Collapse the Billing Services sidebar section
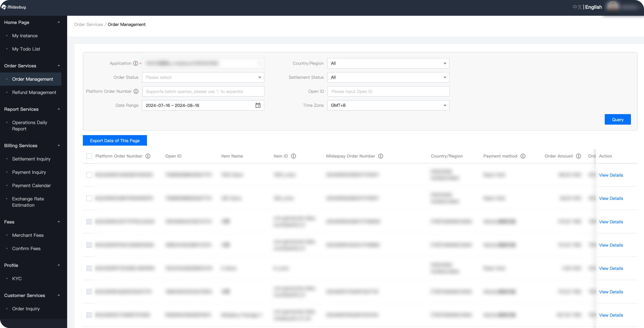The width and height of the screenshot is (644, 328). click(x=58, y=146)
